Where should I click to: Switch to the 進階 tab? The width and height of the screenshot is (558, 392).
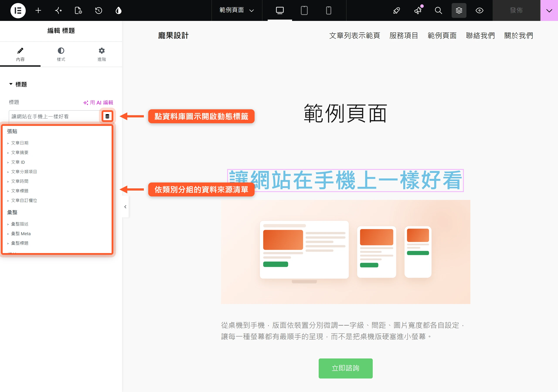tap(102, 54)
